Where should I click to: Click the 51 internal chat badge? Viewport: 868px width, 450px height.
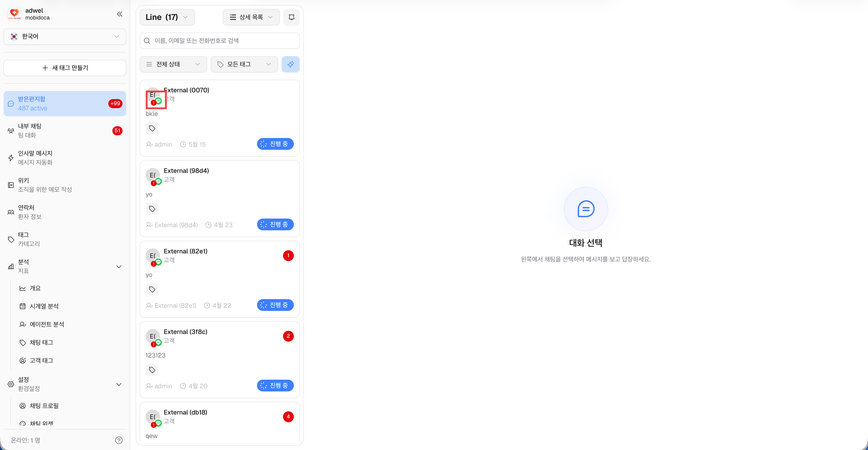click(117, 131)
